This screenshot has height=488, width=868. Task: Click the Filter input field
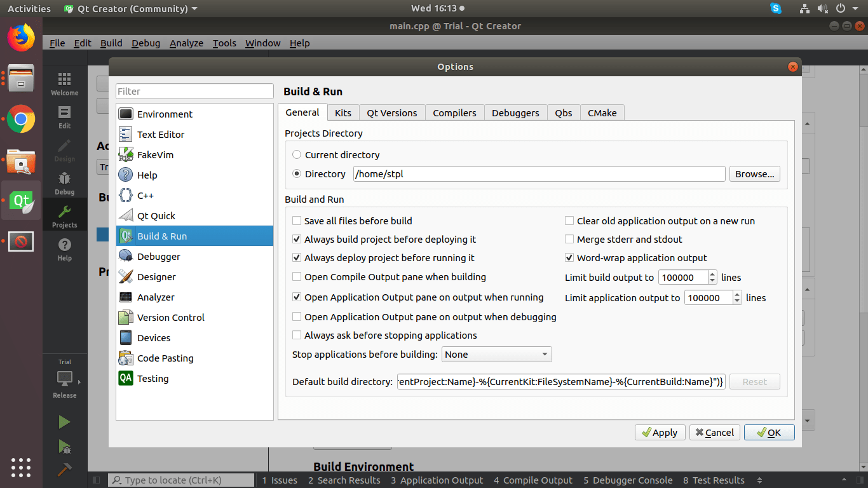(x=194, y=91)
